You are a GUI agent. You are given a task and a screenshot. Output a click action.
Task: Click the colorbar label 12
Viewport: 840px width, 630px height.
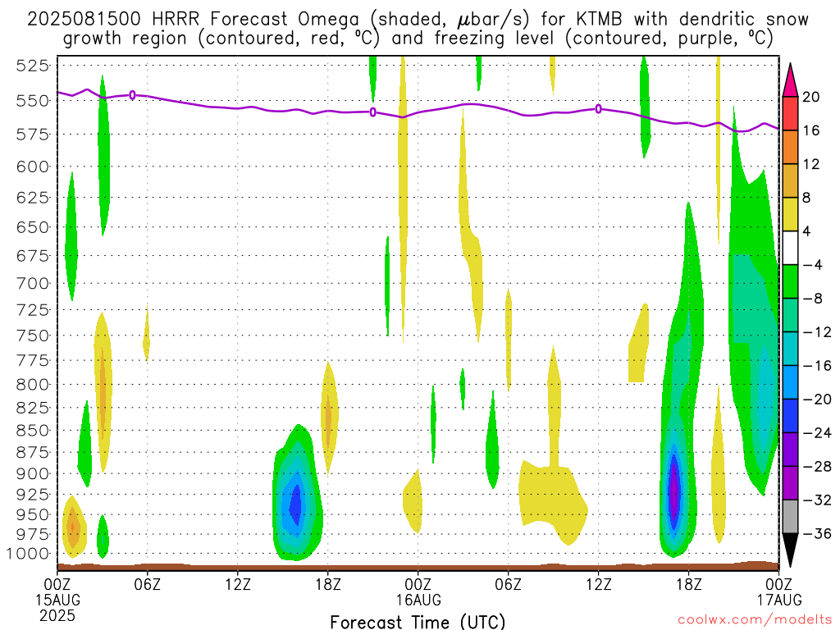(810, 164)
